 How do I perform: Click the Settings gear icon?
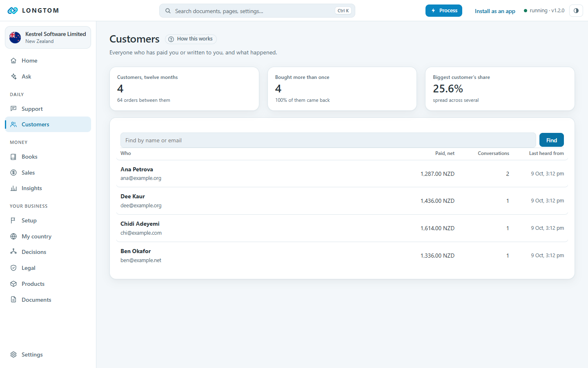point(13,355)
